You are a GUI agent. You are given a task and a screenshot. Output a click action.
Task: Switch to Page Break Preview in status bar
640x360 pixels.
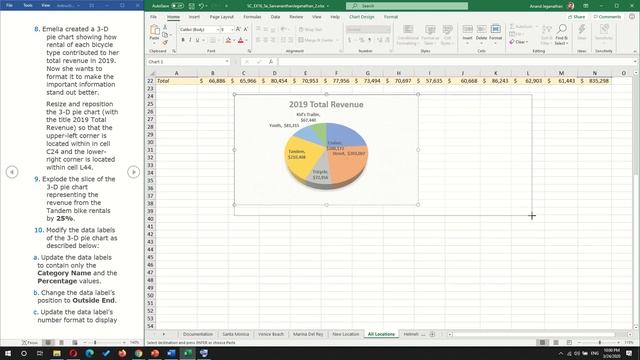pyautogui.click(x=569, y=342)
